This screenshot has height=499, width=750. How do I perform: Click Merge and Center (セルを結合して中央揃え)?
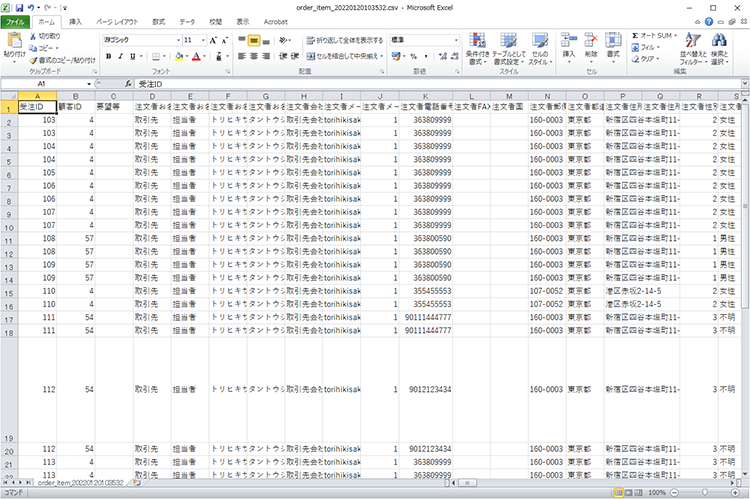tap(345, 57)
